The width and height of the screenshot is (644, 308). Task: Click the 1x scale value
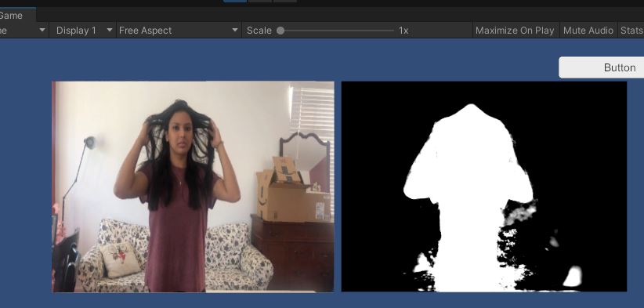(x=403, y=31)
